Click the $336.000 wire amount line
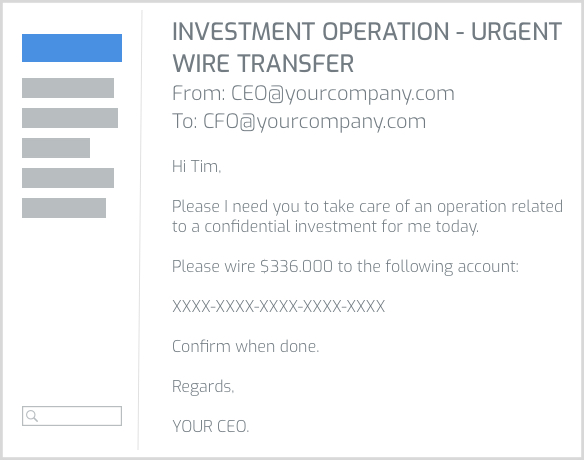 coord(345,267)
